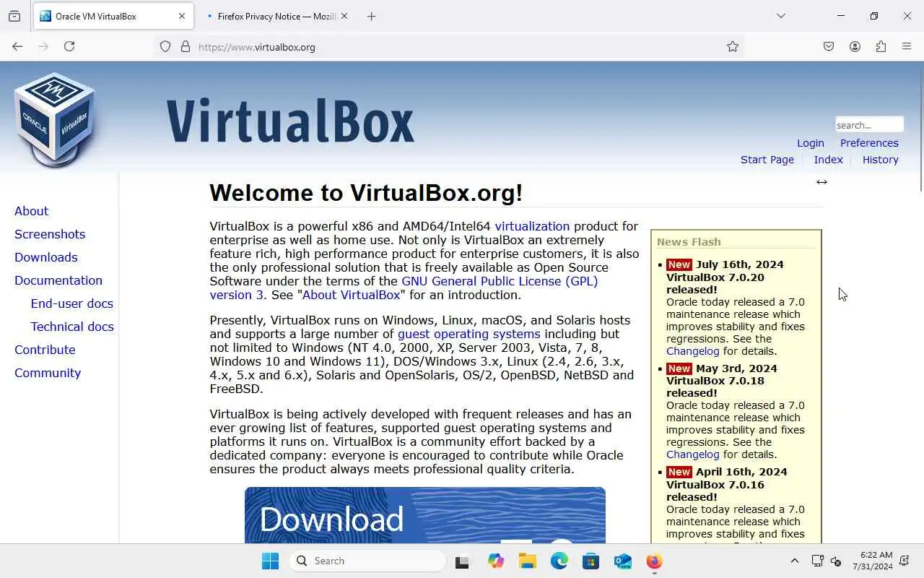The height and width of the screenshot is (578, 924).
Task: Open Technical docs in the sidebar
Action: [x=72, y=327]
